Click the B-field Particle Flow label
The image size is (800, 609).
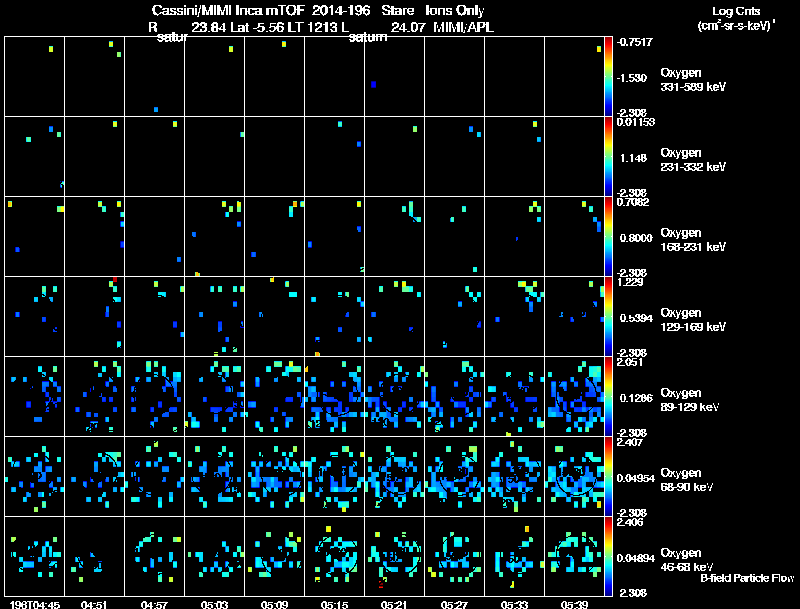(x=746, y=578)
